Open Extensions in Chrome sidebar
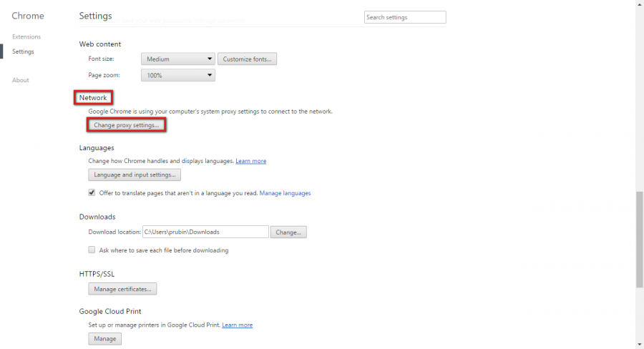644x349 pixels. (x=26, y=37)
